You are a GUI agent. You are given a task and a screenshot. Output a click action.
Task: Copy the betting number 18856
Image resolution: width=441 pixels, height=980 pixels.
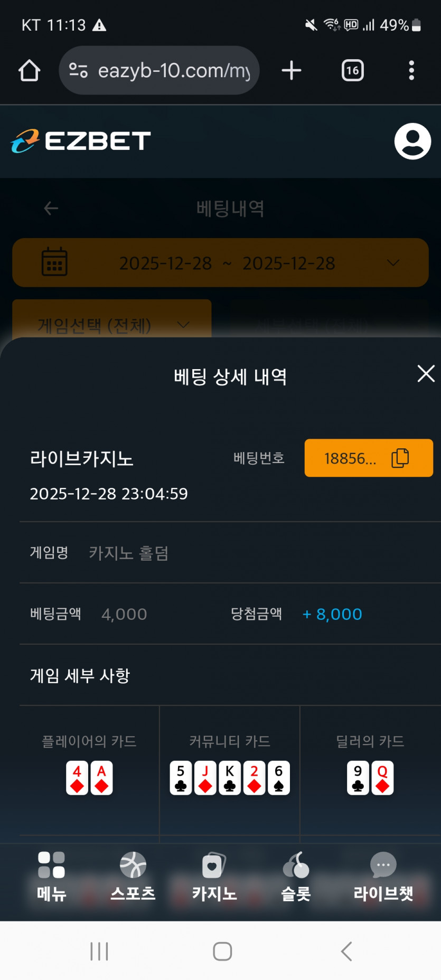click(369, 458)
